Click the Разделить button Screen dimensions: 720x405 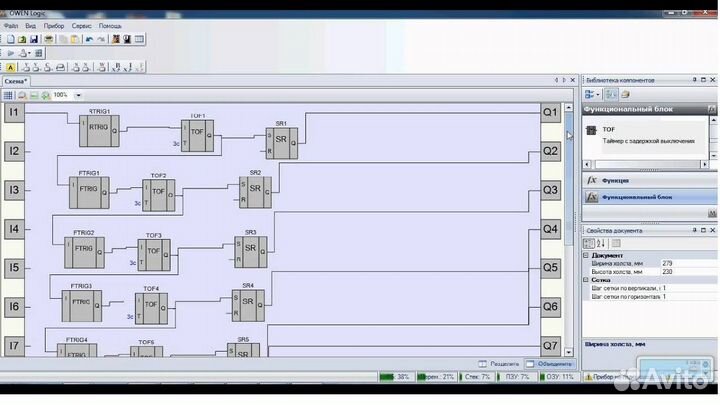tap(499, 364)
